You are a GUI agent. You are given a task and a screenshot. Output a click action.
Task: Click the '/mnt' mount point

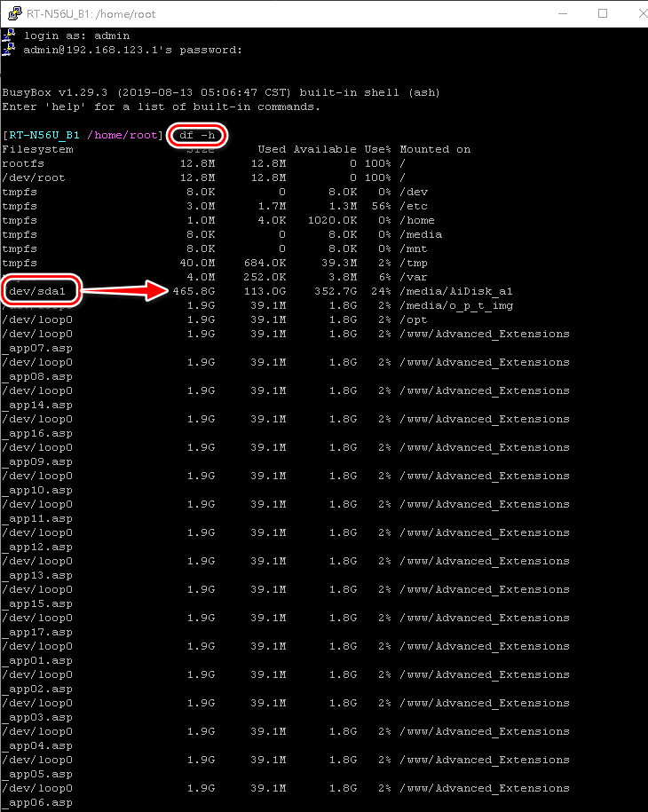(414, 248)
